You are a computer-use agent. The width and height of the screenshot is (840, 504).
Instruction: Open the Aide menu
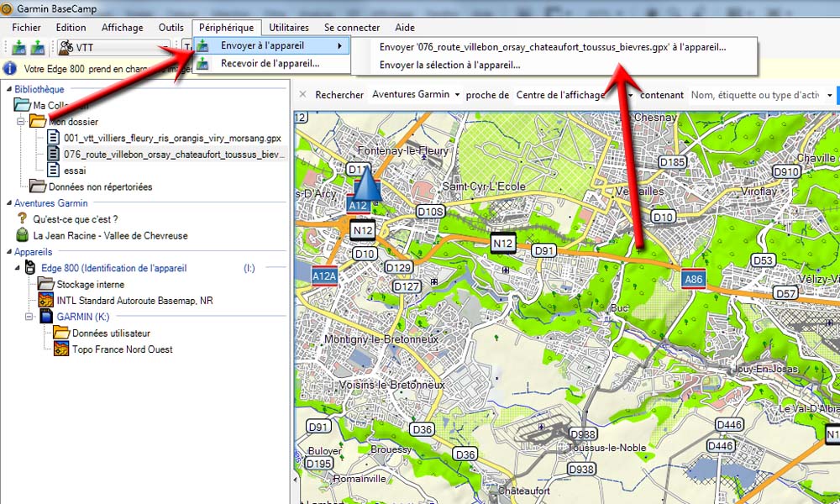(x=405, y=28)
